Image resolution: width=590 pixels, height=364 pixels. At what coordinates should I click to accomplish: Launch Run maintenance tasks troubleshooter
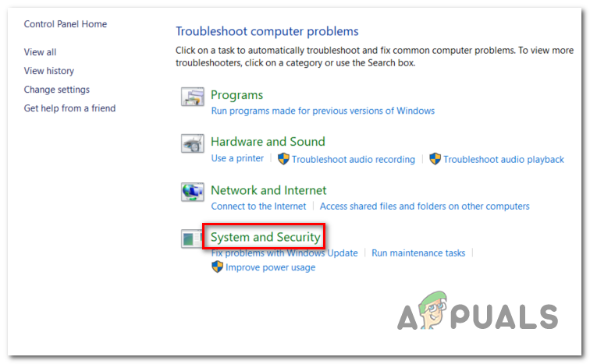418,253
